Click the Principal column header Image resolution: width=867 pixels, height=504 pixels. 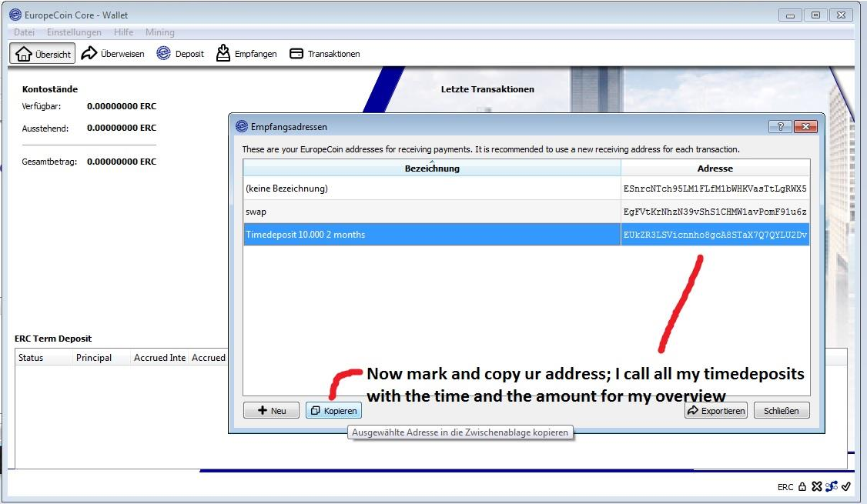(x=101, y=358)
